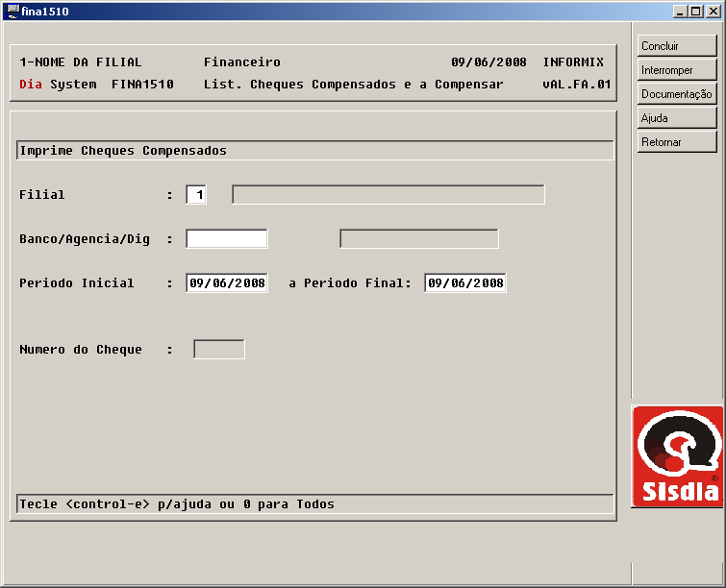Click the 'Banco/Agencia/Dig' label

[x=85, y=239]
